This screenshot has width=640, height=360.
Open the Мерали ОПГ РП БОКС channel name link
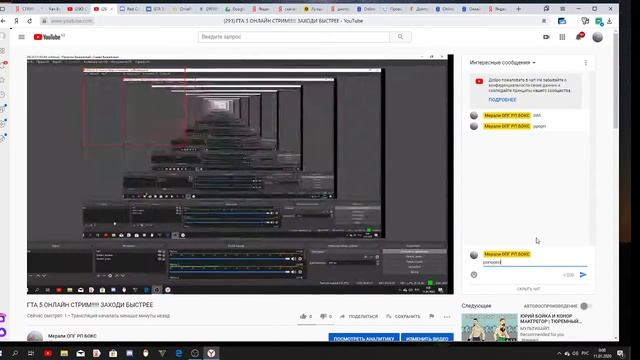[x=72, y=336]
